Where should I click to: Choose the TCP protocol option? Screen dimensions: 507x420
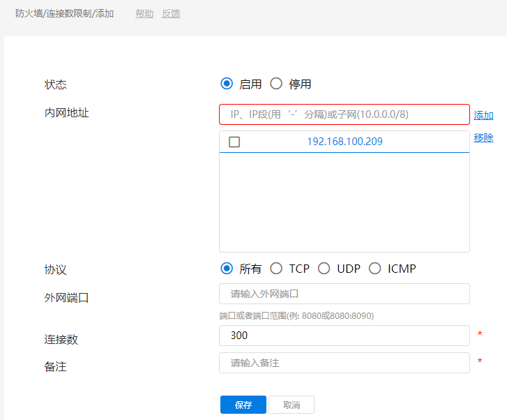coord(276,269)
